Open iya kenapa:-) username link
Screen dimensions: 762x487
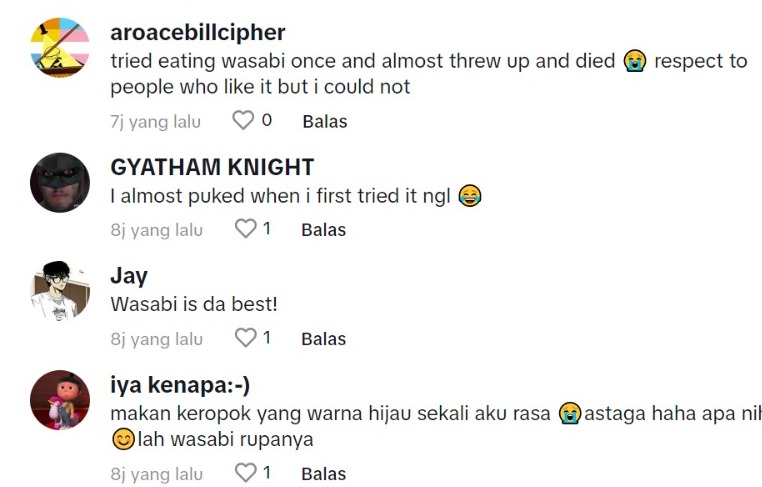(180, 384)
